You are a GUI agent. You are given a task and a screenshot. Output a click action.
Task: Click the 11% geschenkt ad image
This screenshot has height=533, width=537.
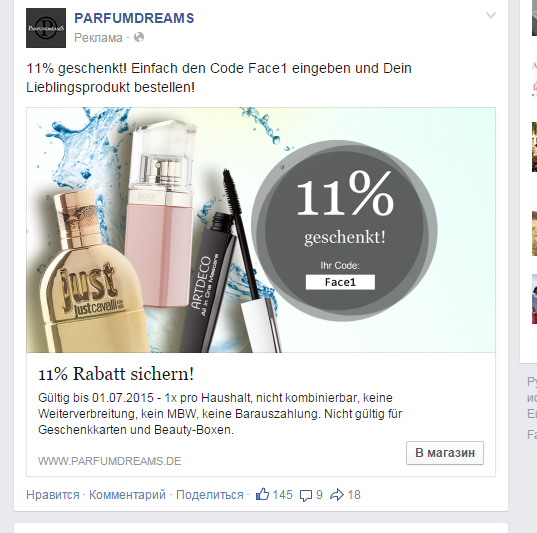click(x=261, y=230)
